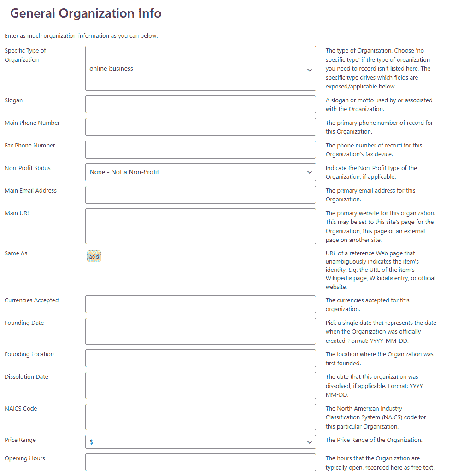Click the General Organization Info heading

coord(86,13)
